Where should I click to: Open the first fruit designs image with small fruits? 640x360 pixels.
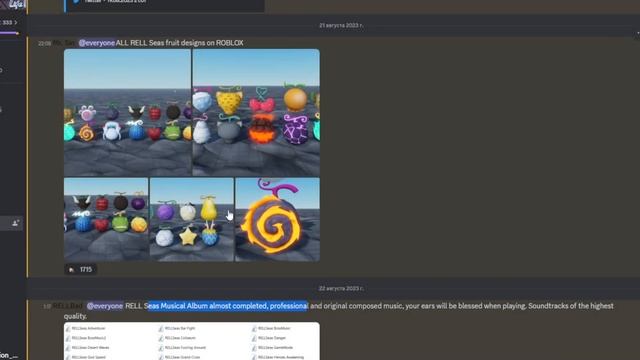[127, 113]
